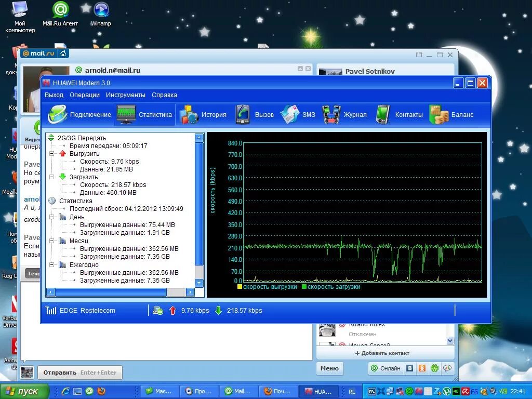Collapse the Выгрузить tree node
The image size is (532, 399).
[52, 154]
